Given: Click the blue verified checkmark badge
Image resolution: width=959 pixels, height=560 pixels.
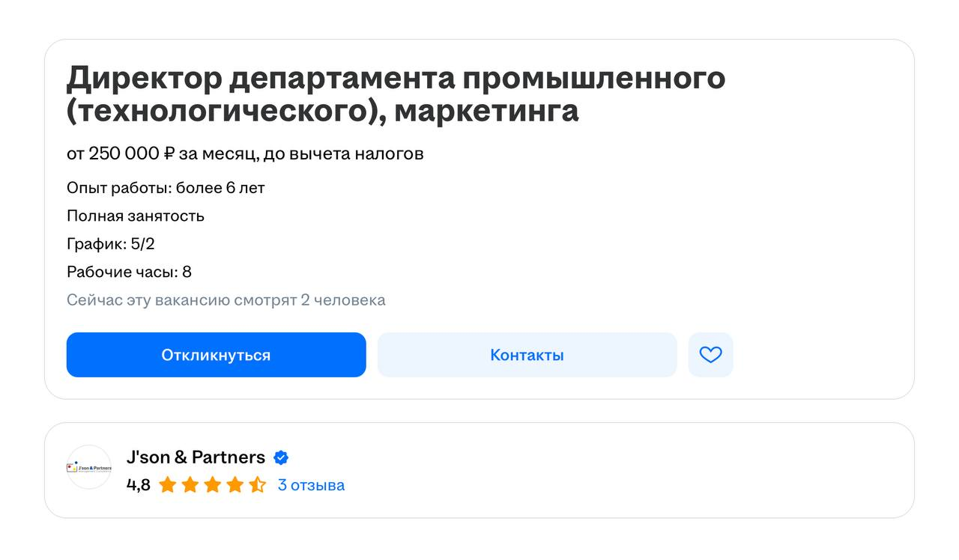Looking at the screenshot, I should [x=281, y=457].
